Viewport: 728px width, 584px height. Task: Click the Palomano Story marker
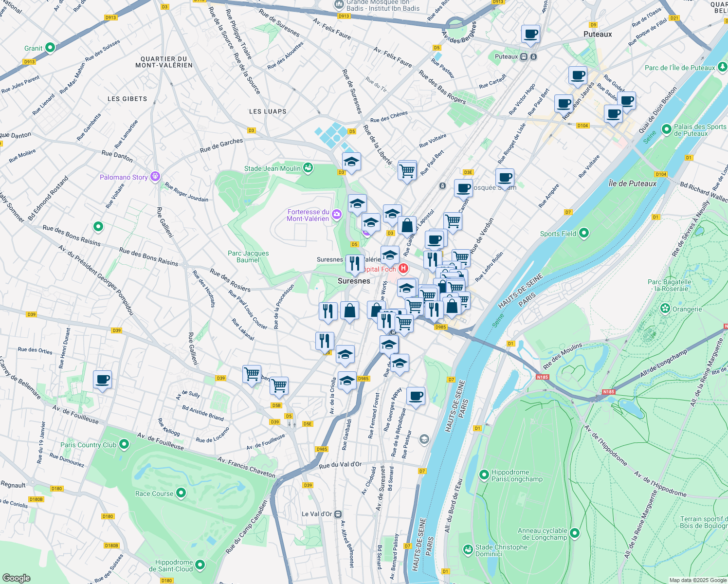pos(155,177)
